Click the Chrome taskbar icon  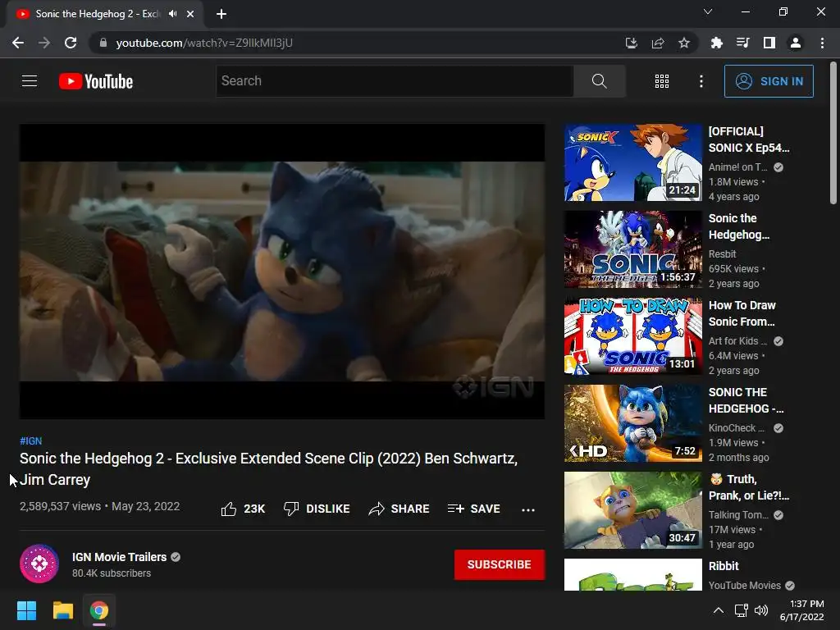[x=99, y=610]
